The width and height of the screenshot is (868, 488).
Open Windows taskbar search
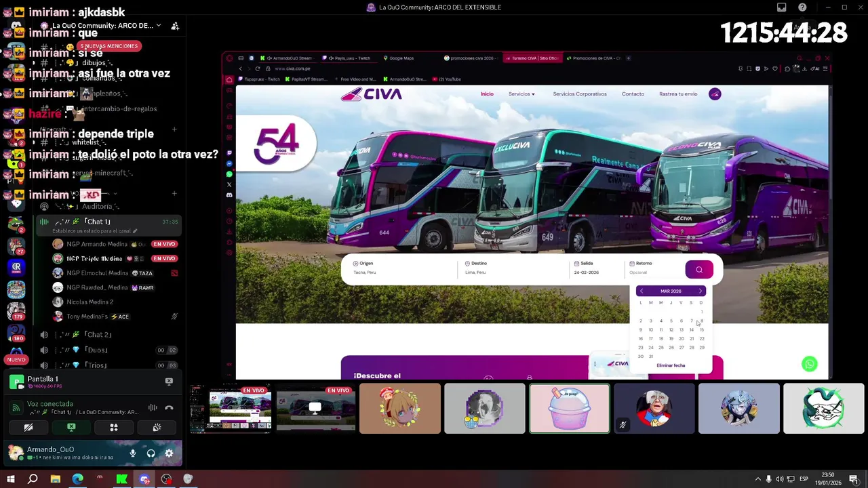[33, 479]
